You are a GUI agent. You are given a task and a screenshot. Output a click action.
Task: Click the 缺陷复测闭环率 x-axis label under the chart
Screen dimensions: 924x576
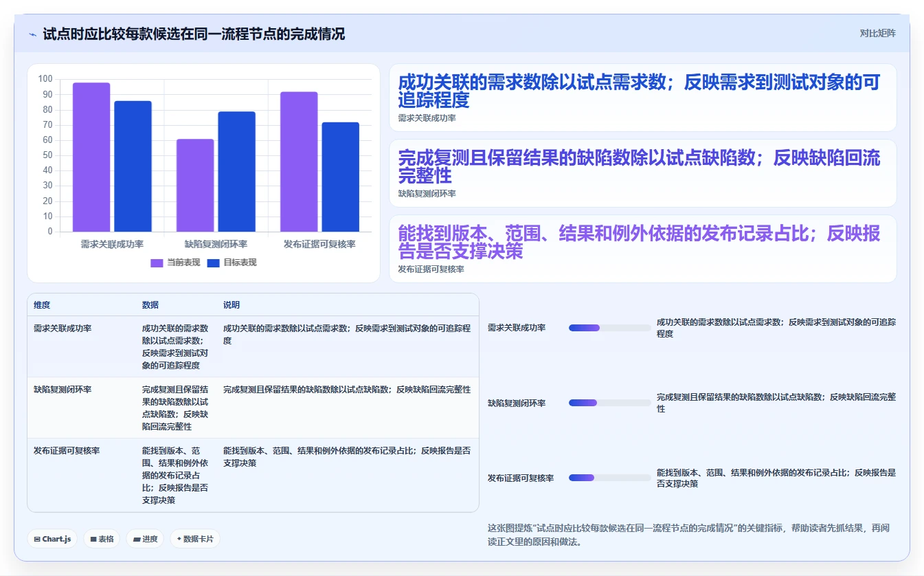[x=216, y=244]
